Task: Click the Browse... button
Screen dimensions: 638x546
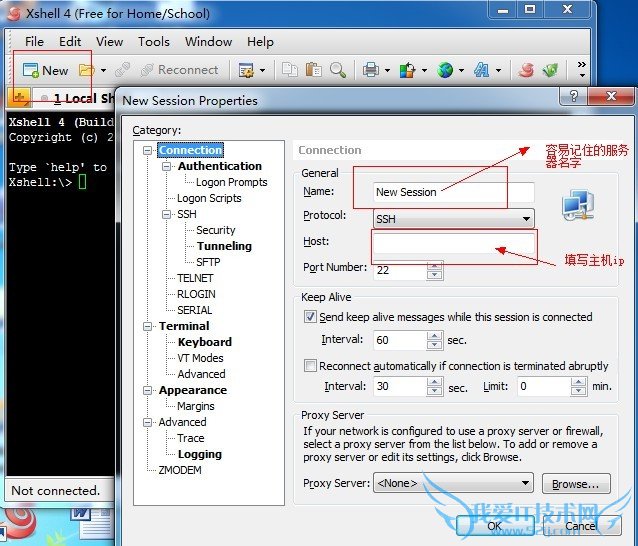Action: pyautogui.click(x=576, y=484)
